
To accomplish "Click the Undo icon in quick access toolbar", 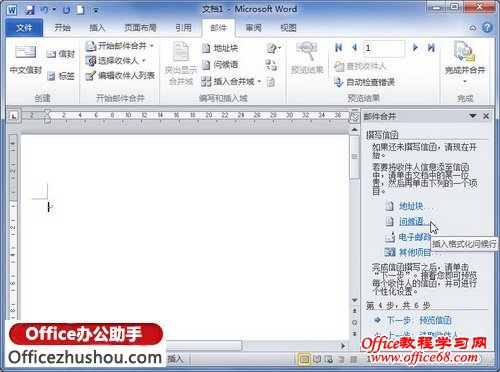I will click(44, 10).
